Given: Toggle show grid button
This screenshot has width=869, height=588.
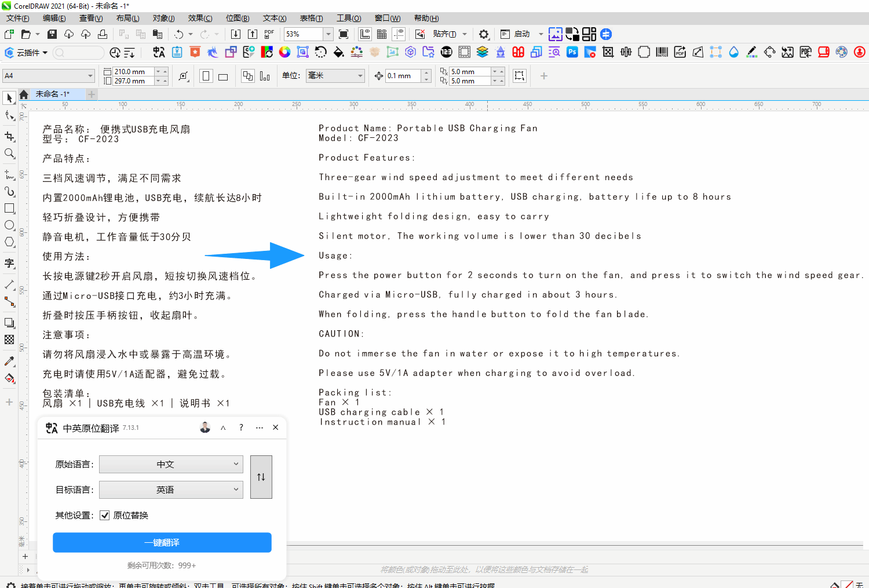Looking at the screenshot, I should [382, 34].
